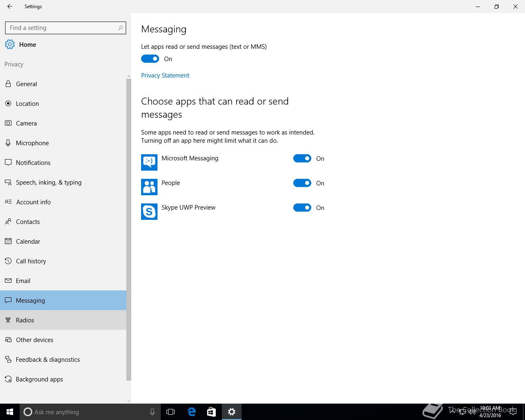Disable messaging access for Microsoft Messaging
Screen dimensions: 525x420
(302, 158)
